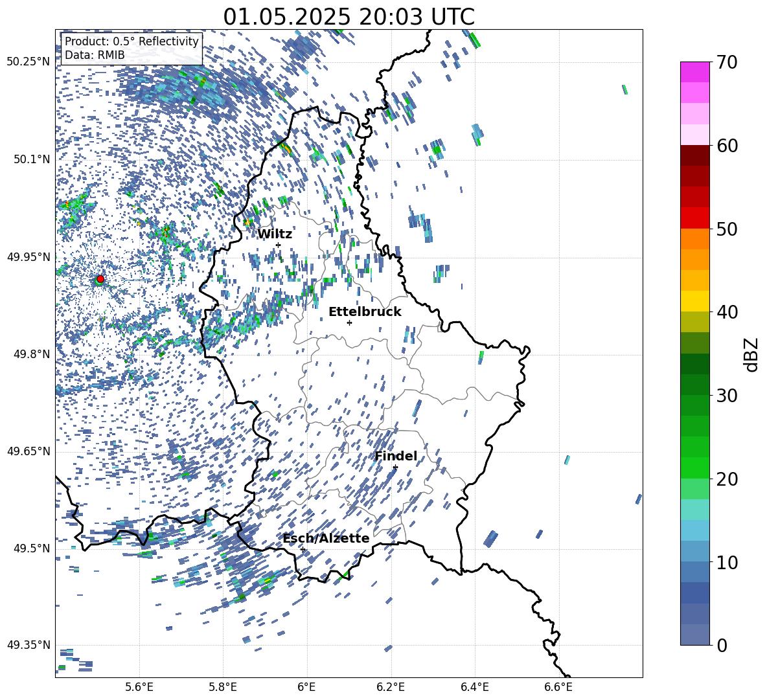This screenshot has width=767, height=700.
Task: Click the 6.2°E longitude label
Action: pos(391,687)
